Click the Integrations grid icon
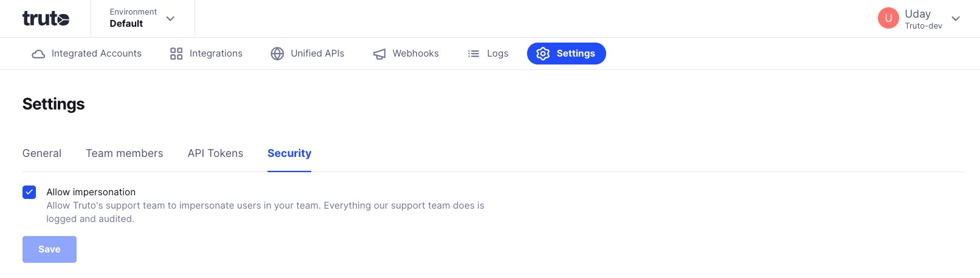 [176, 54]
